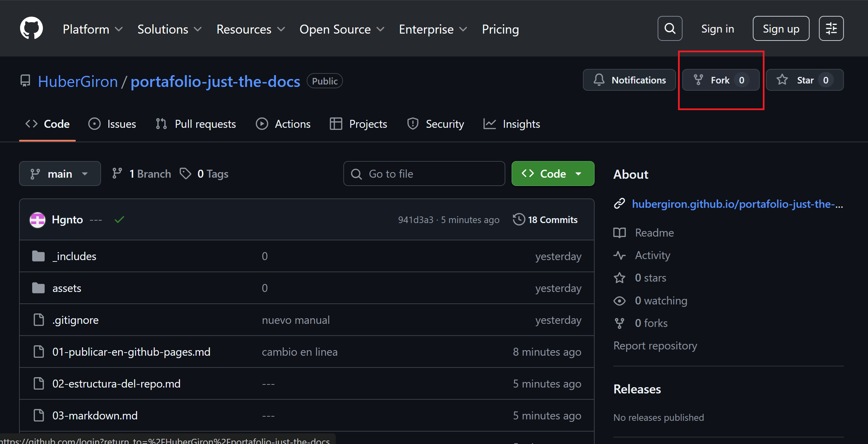This screenshot has width=868, height=444.
Task: Click the appearance settings sliders icon
Action: coord(831,28)
